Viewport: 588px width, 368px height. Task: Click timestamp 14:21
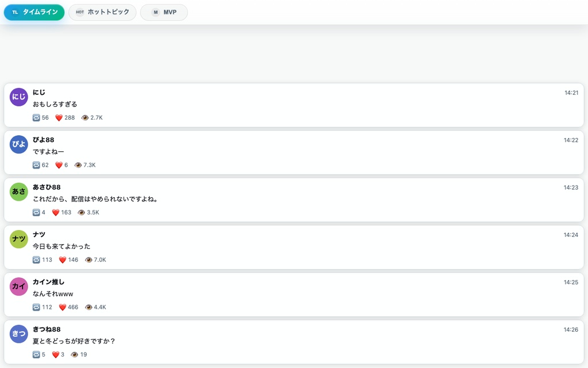[x=571, y=93]
